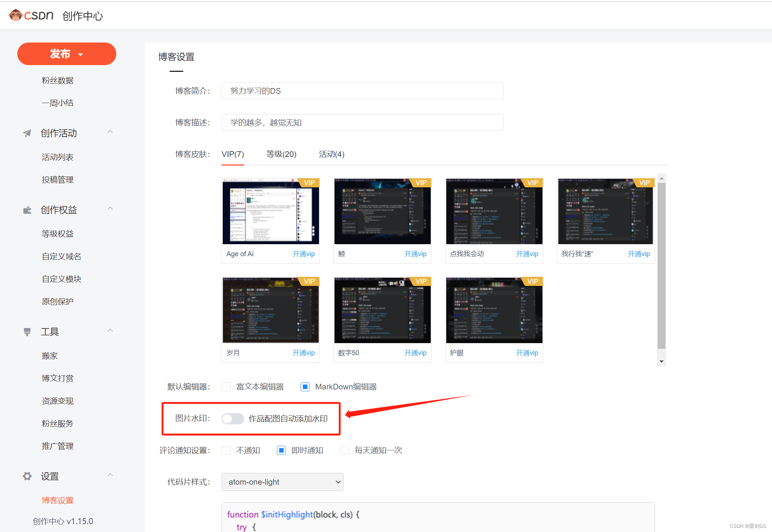
Task: Click the paper plane icon beside 创作活动
Action: click(27, 133)
